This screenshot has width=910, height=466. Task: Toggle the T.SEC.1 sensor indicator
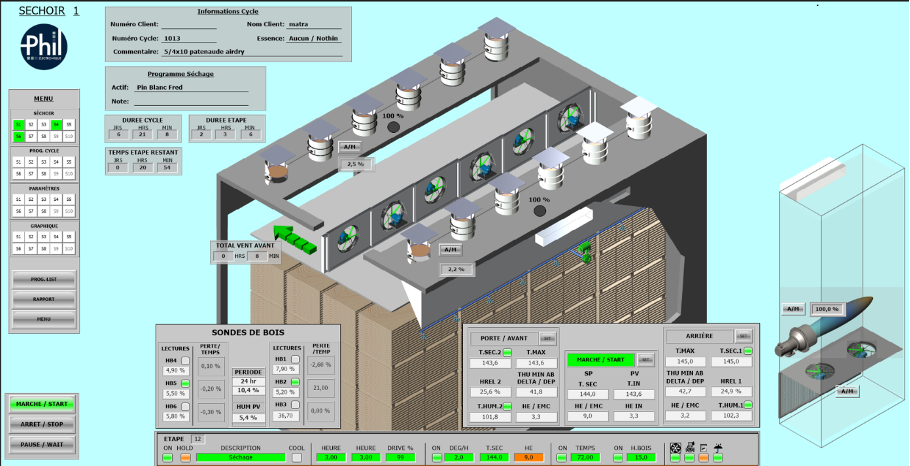[748, 351]
